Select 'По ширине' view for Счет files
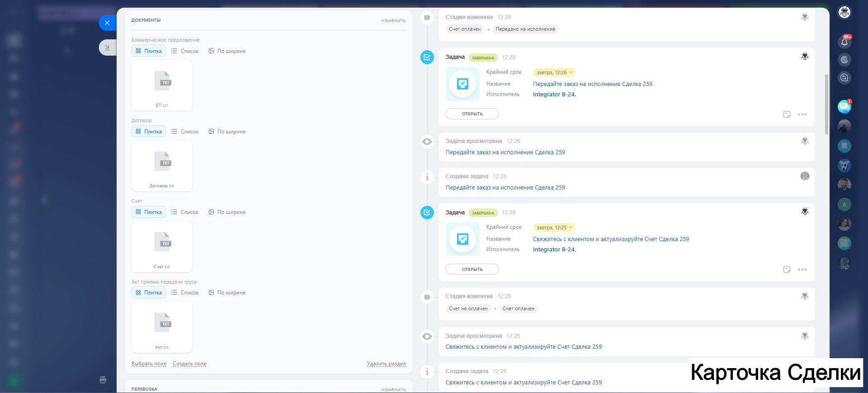The image size is (868, 393). pyautogui.click(x=227, y=212)
